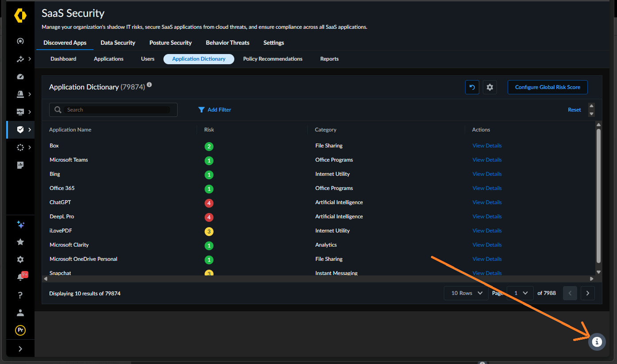Click the round info button at bottom right

[x=597, y=342]
